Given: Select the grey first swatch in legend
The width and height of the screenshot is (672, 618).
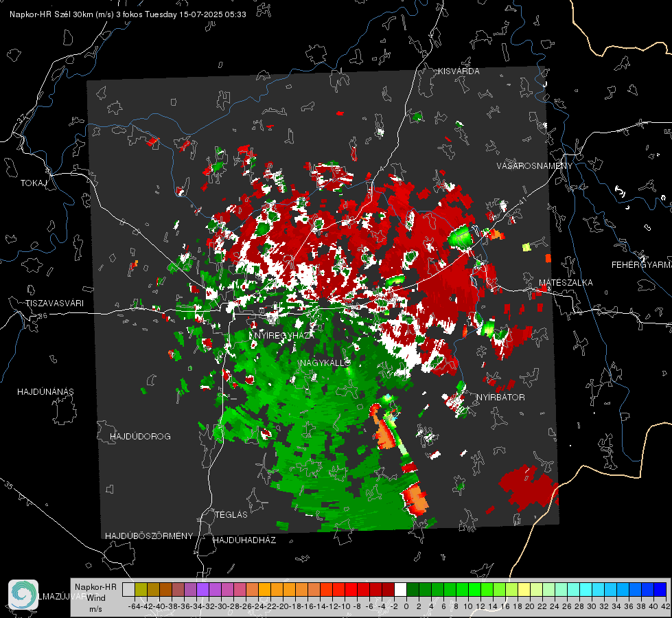Looking at the screenshot, I should (128, 589).
